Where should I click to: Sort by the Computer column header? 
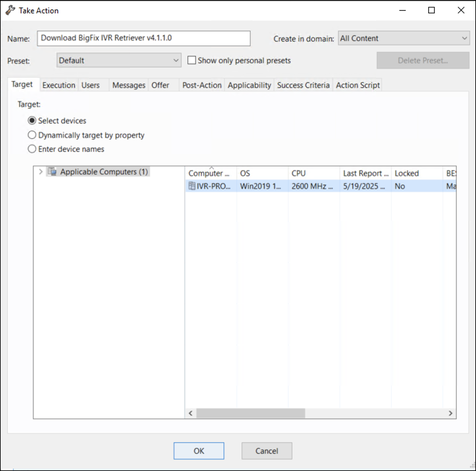click(211, 173)
